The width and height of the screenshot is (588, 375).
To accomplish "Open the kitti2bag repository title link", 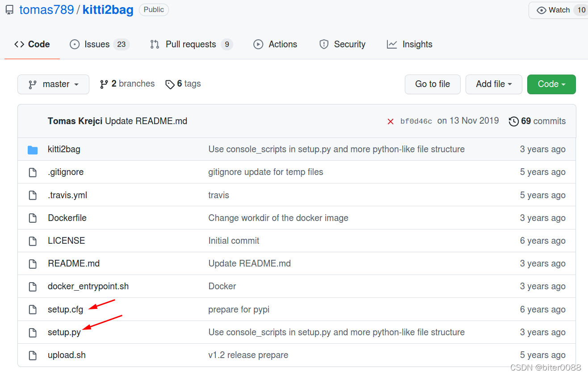I will 108,10.
